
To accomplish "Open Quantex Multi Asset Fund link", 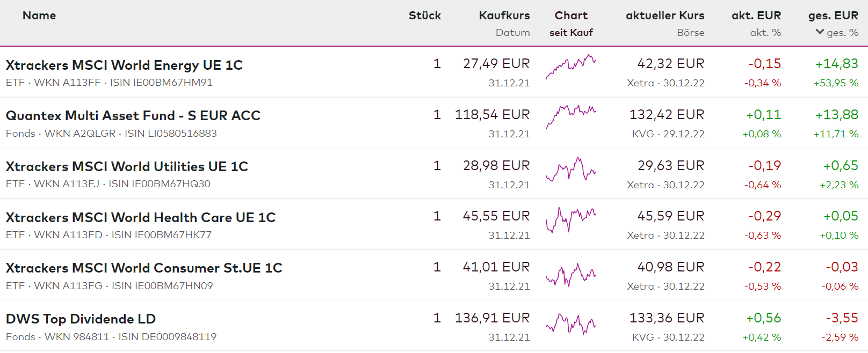I will click(133, 116).
